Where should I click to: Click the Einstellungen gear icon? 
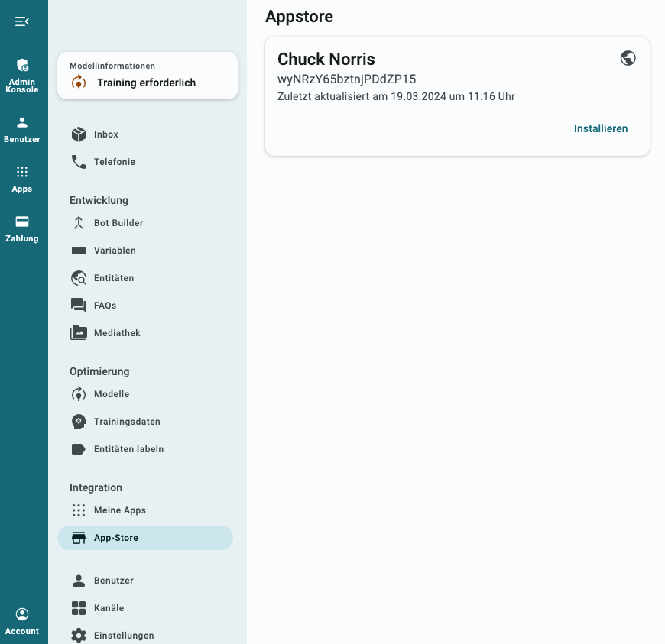(79, 635)
